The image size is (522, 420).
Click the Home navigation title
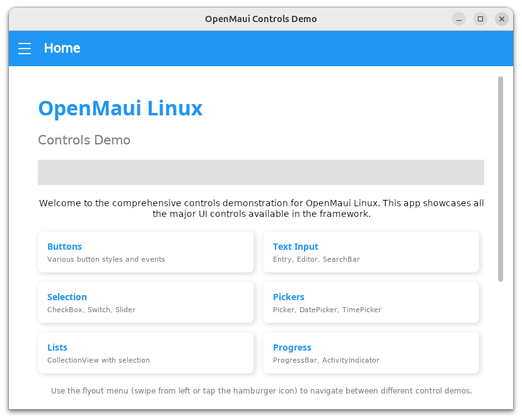pos(62,48)
